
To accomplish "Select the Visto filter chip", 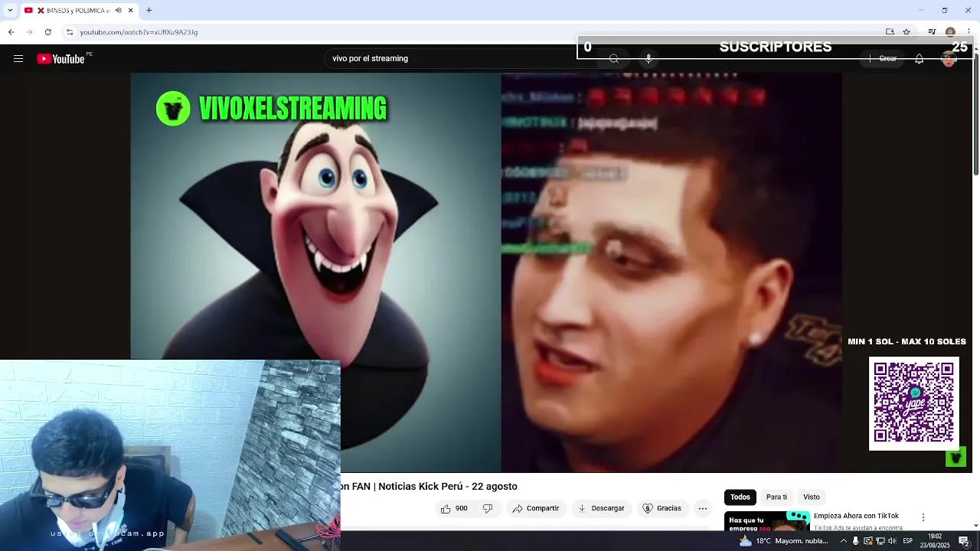I will 812,497.
